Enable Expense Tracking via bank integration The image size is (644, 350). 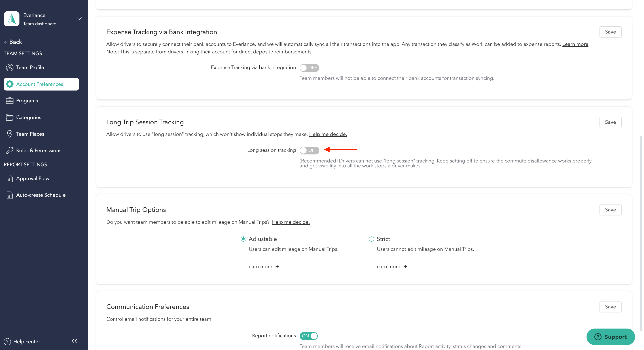click(x=309, y=68)
